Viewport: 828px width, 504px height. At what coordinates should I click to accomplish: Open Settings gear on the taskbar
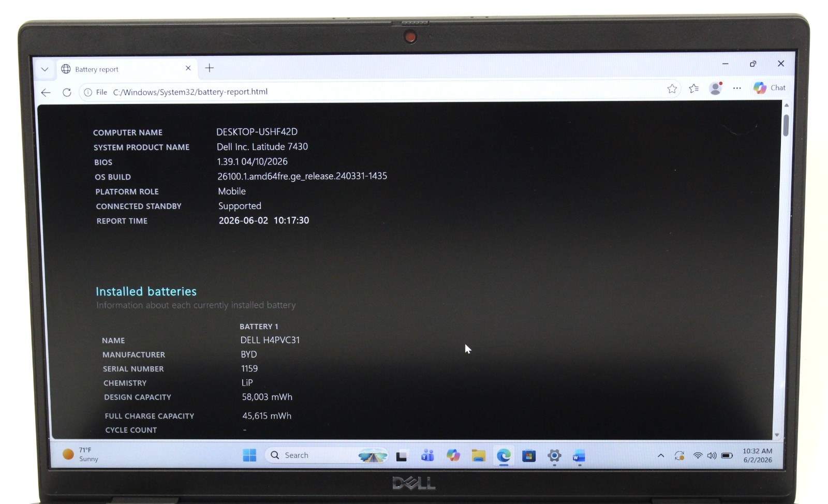pyautogui.click(x=554, y=456)
